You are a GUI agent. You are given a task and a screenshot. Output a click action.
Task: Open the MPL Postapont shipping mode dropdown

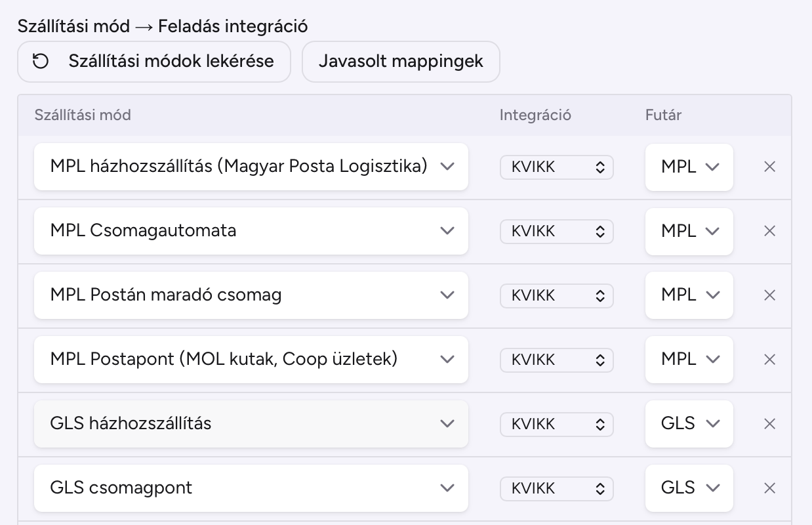(251, 360)
